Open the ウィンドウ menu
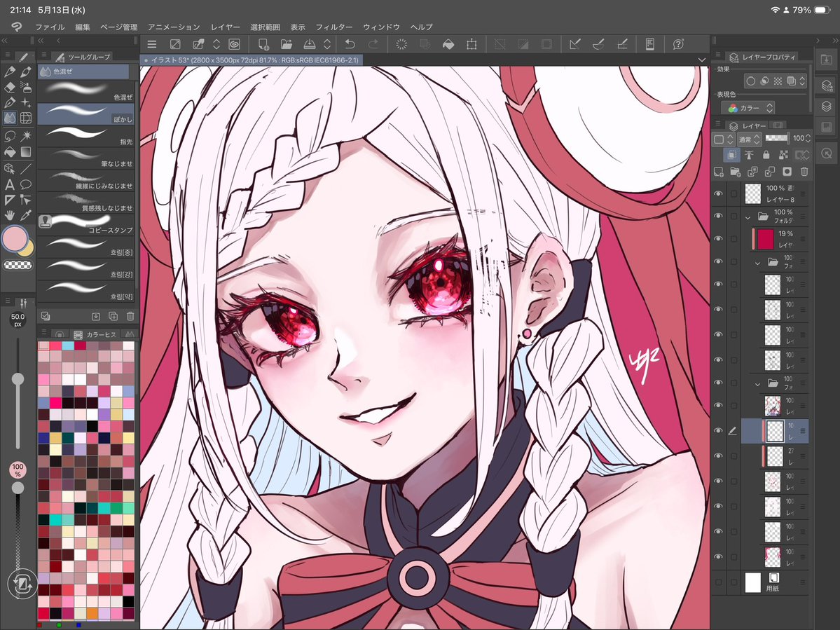840x630 pixels. coord(381,27)
